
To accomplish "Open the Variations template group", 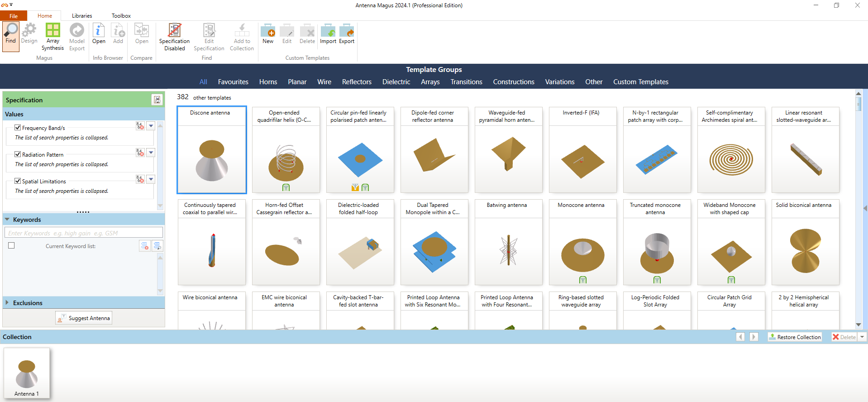I will click(x=560, y=82).
